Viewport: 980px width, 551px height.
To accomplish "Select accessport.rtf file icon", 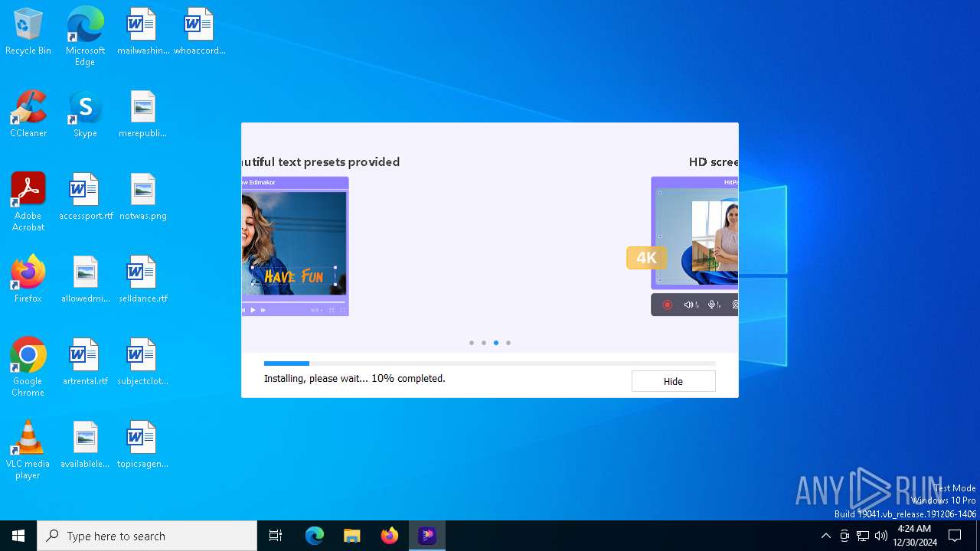I will pos(85,197).
